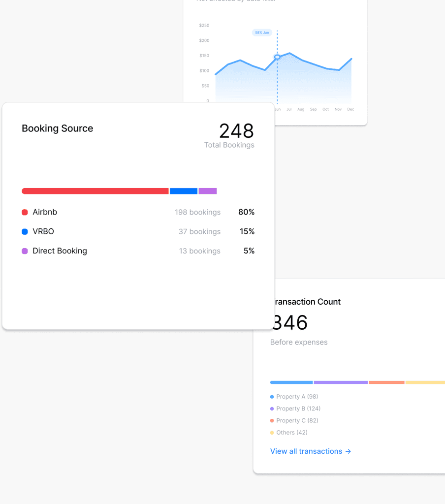This screenshot has height=504, width=445.
Task: Click the orange dot next to Property C
Action: pos(272,420)
